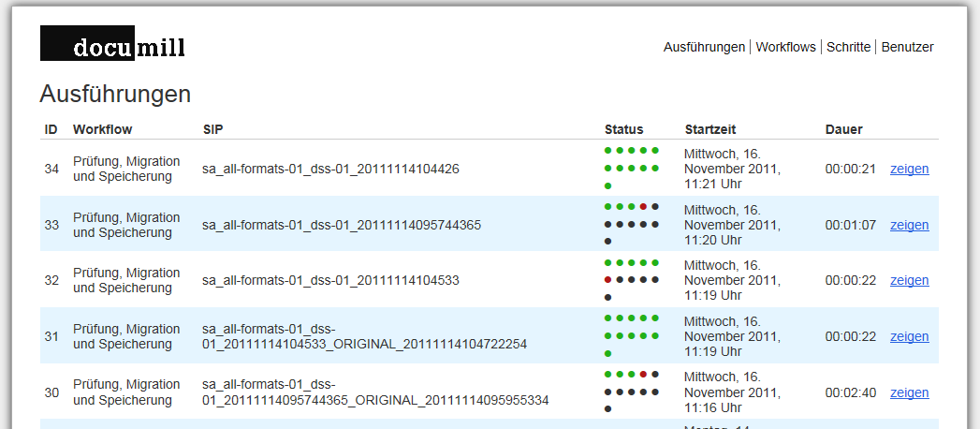
Task: Click the duration 00:02:40 cell
Action: [850, 392]
